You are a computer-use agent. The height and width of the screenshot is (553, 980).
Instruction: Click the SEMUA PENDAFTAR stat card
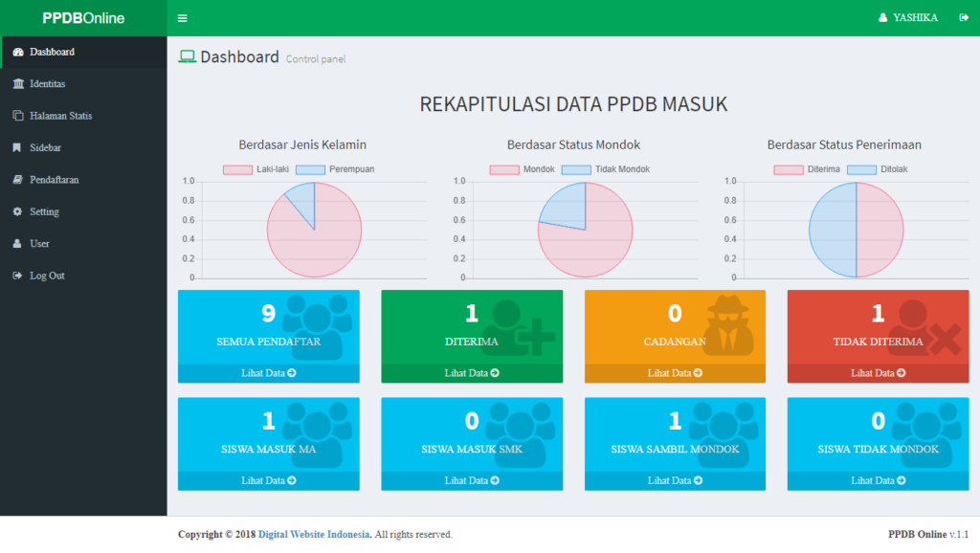coord(268,330)
